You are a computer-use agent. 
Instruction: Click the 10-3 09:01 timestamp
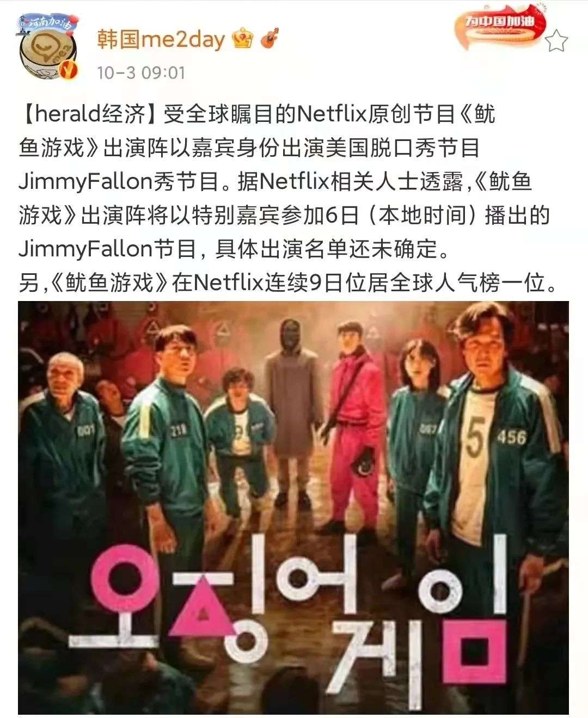coord(142,72)
